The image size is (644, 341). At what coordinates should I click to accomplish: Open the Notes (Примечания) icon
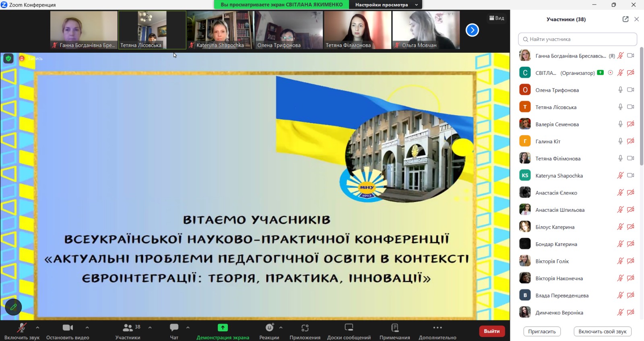394,328
